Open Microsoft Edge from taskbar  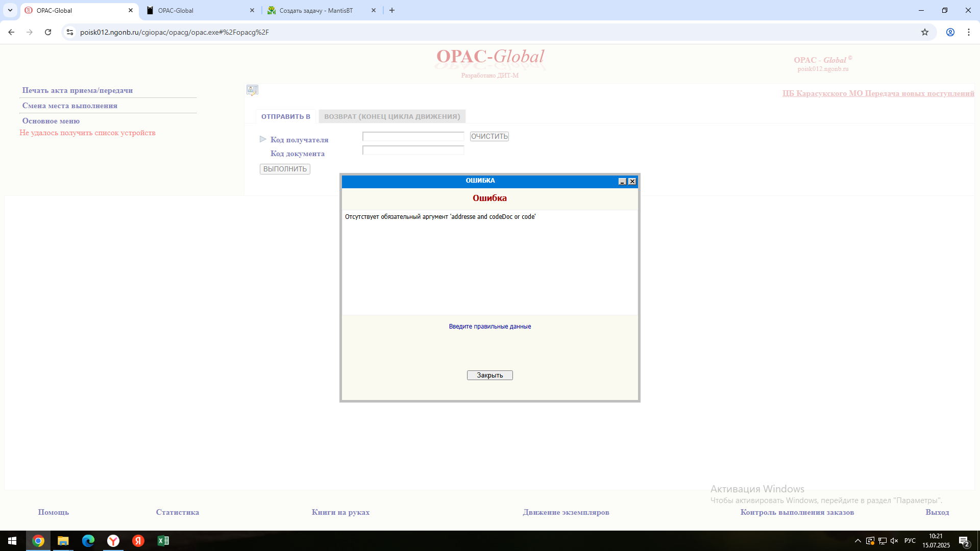coord(88,541)
